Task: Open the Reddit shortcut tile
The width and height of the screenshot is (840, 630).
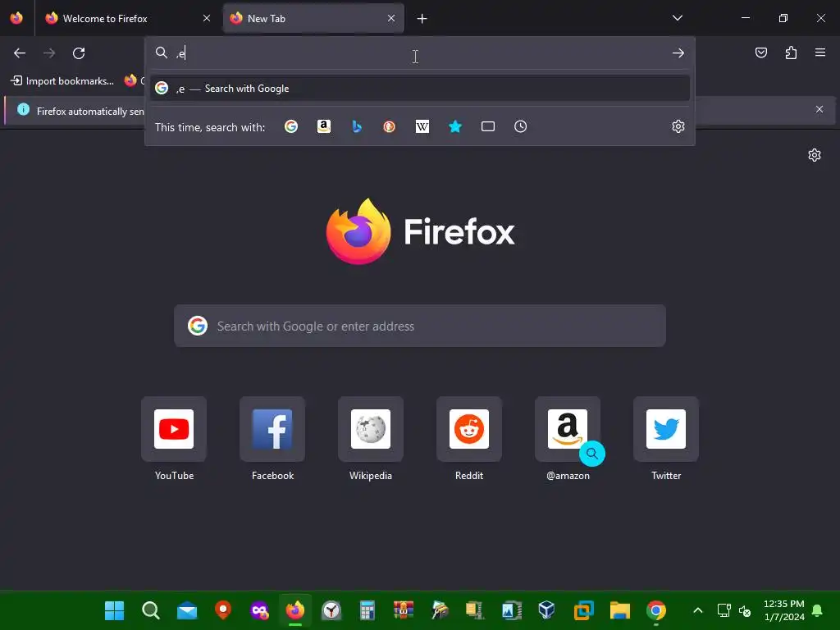Action: tap(469, 429)
